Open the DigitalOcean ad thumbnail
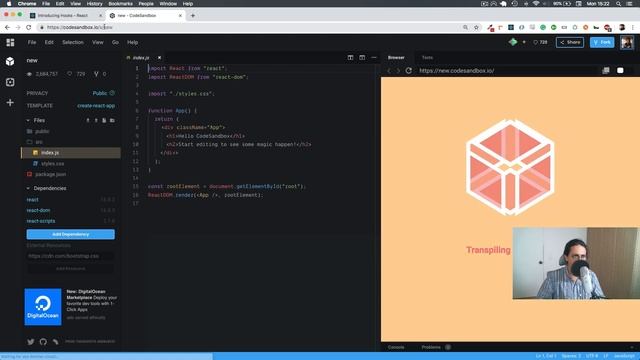Screen dimensions: 640x360 pos(43,307)
